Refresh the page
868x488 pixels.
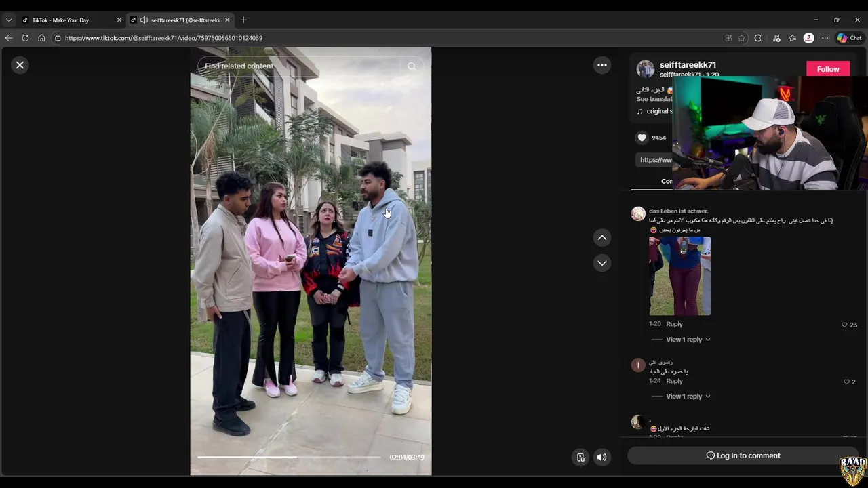[x=25, y=38]
